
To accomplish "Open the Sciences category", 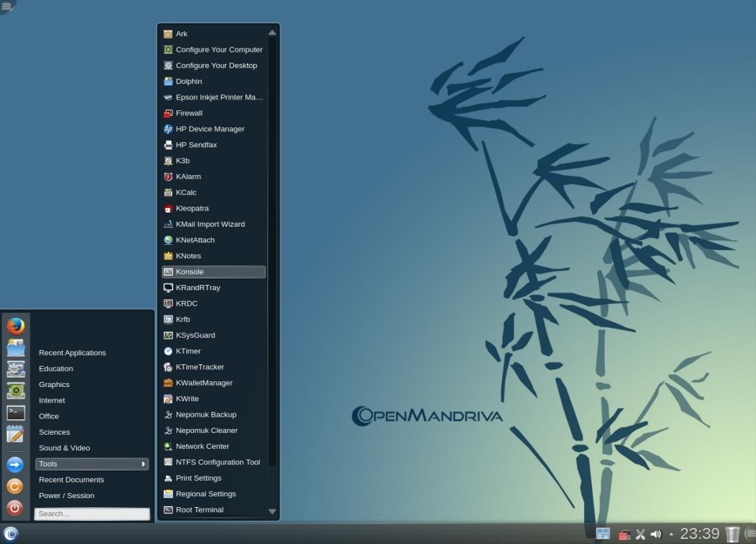I will click(x=54, y=432).
